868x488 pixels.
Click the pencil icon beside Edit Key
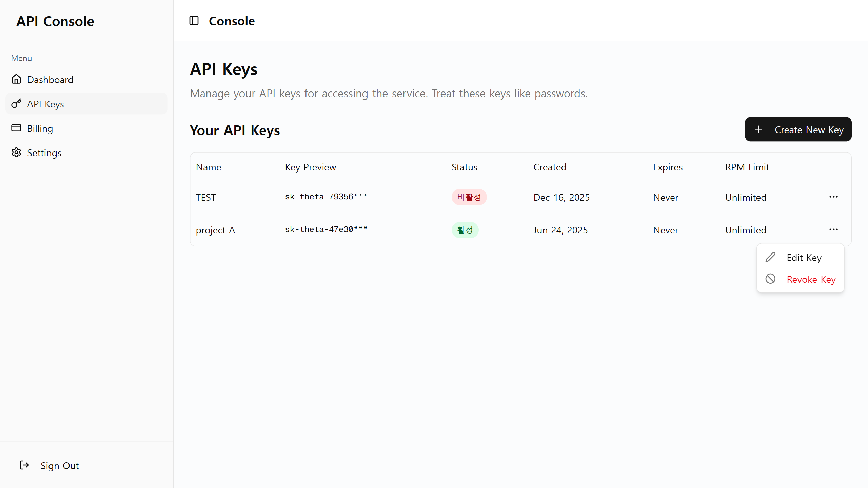coord(770,257)
